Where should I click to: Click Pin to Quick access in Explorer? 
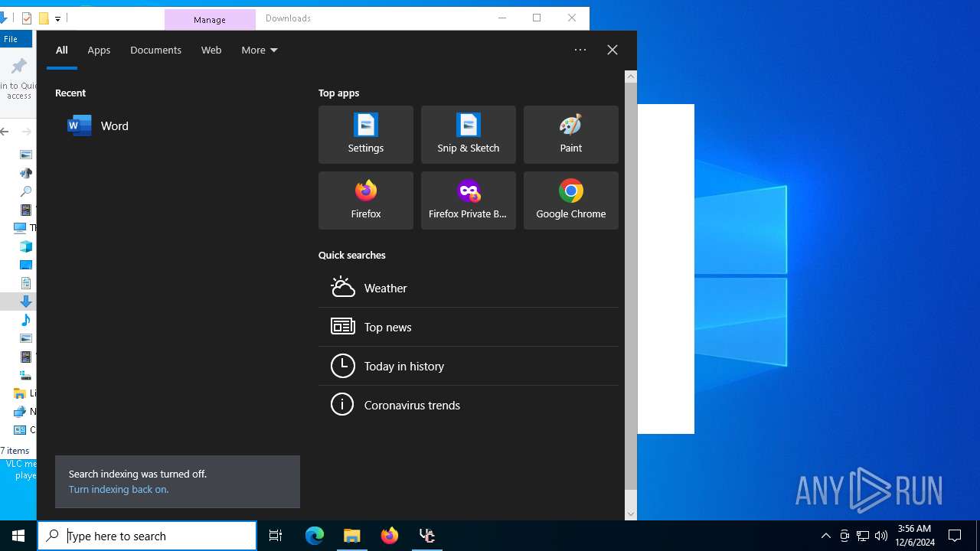click(x=18, y=79)
